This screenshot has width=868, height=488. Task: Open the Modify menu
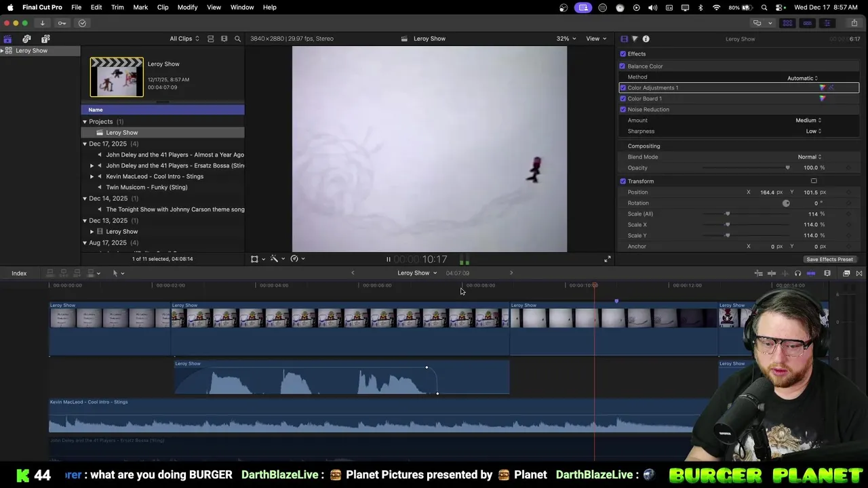(187, 7)
